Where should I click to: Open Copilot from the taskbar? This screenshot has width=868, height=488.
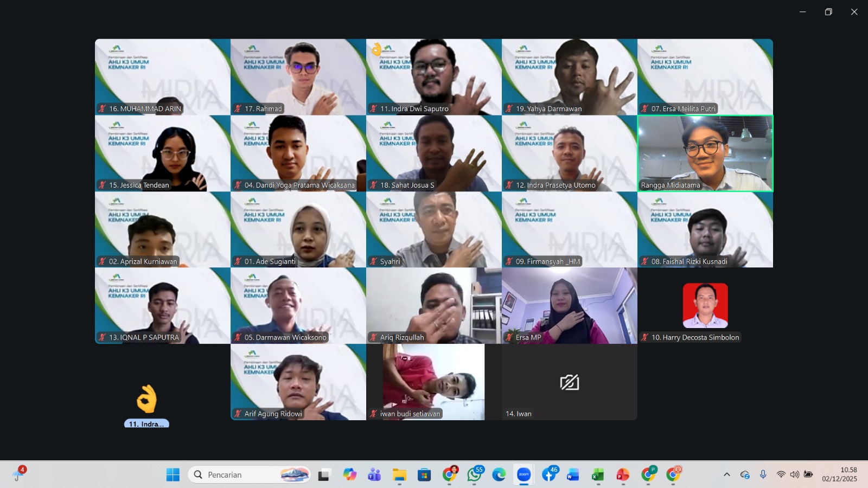[349, 474]
